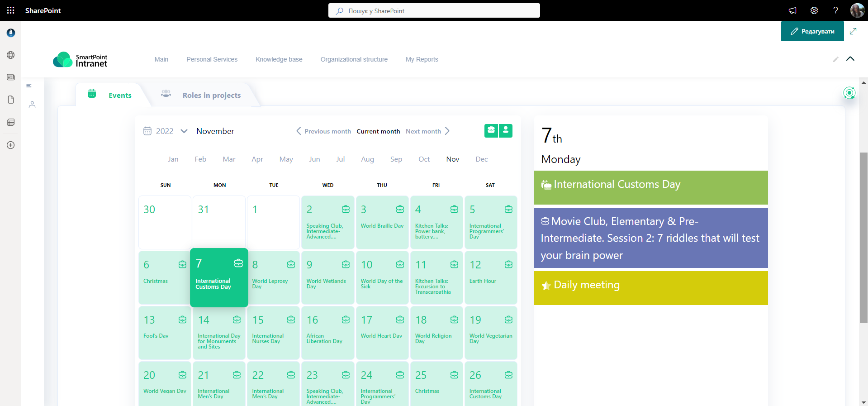The height and width of the screenshot is (406, 868).
Task: Toggle the personal events filter button
Action: (x=506, y=131)
